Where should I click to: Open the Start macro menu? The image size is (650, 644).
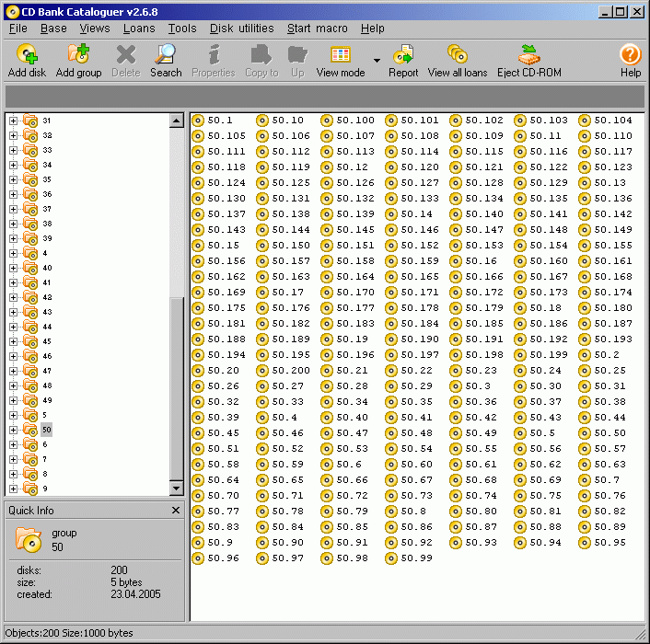[x=317, y=29]
